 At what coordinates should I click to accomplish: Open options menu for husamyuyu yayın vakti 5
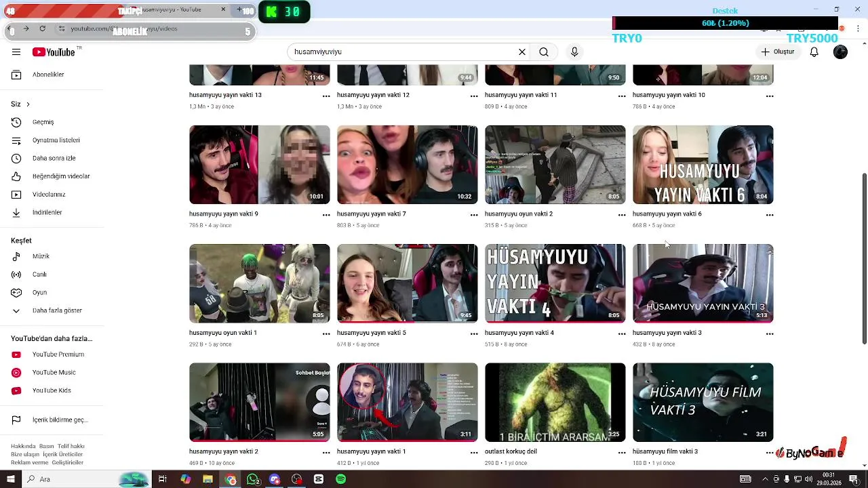pyautogui.click(x=474, y=334)
